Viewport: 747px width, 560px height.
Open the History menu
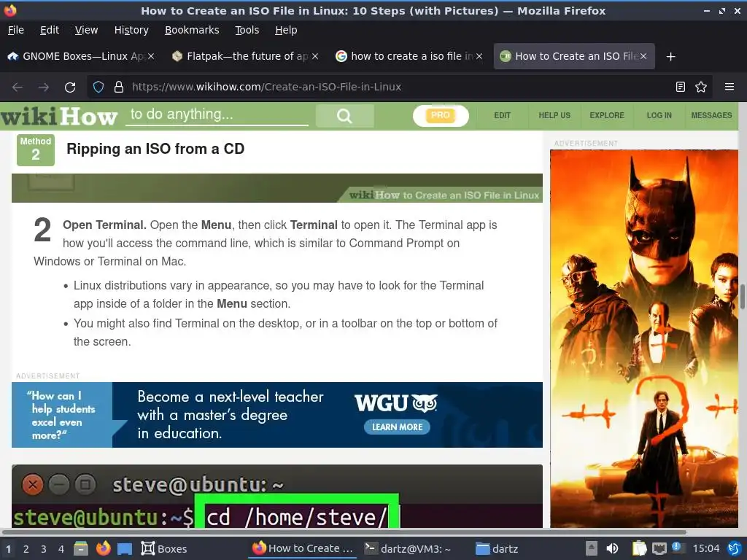(131, 30)
